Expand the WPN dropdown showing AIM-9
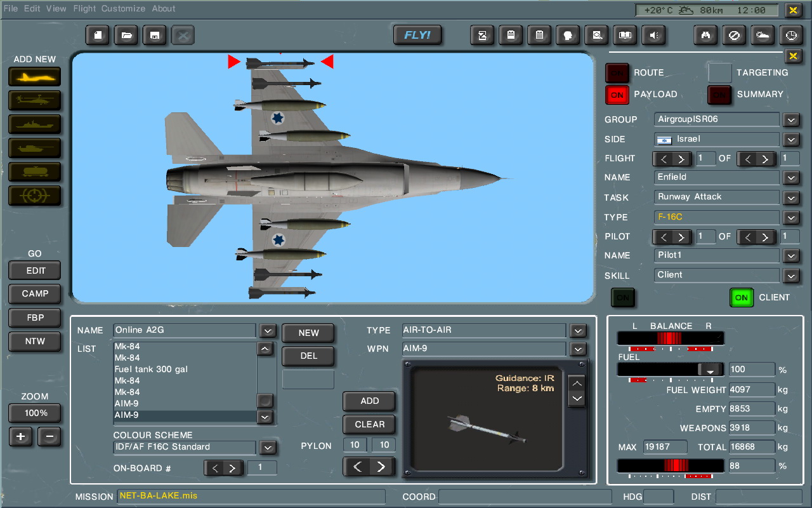The width and height of the screenshot is (812, 508). (x=577, y=349)
